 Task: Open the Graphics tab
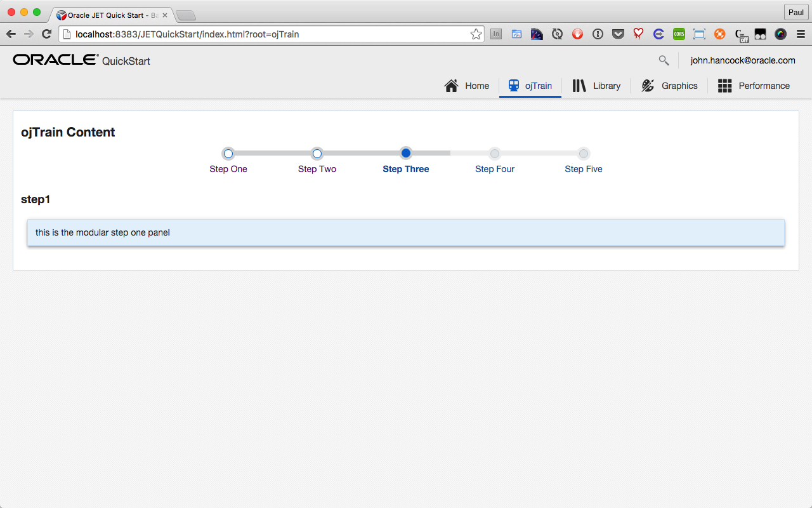click(x=669, y=86)
